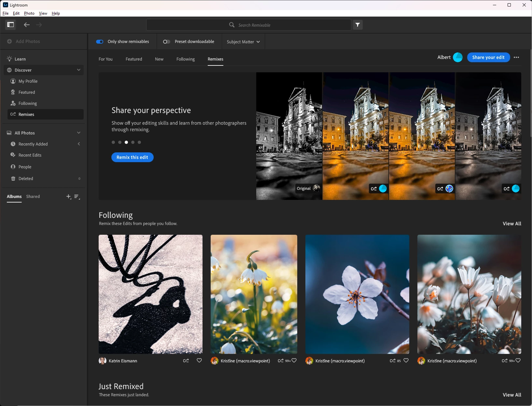
Task: Open the Photo menu
Action: tap(29, 13)
